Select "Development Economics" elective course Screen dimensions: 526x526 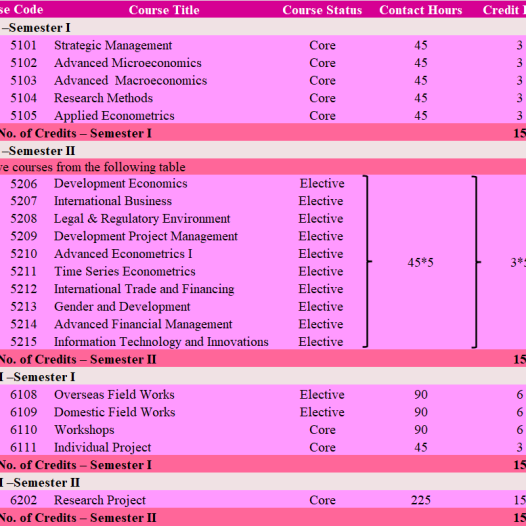click(x=121, y=183)
